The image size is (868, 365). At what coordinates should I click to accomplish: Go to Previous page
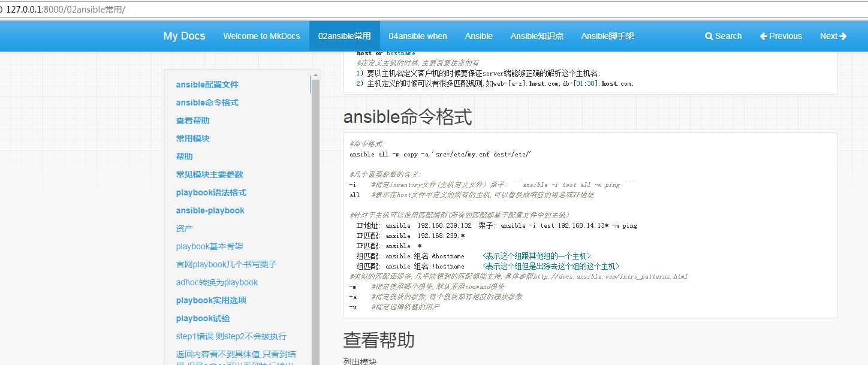pos(780,36)
